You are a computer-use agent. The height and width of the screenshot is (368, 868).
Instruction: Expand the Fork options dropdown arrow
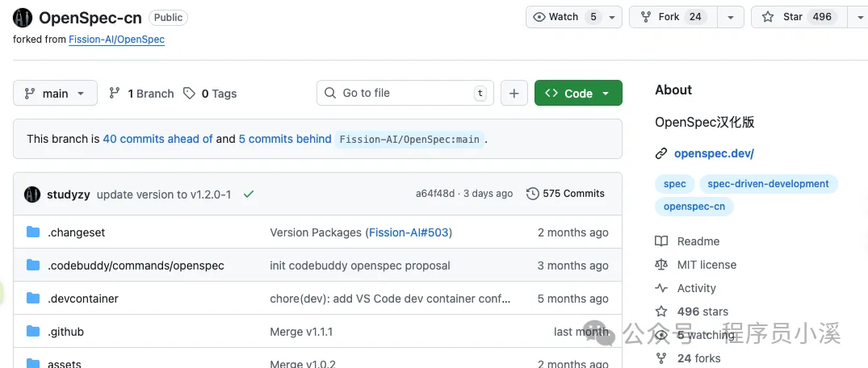pyautogui.click(x=731, y=17)
